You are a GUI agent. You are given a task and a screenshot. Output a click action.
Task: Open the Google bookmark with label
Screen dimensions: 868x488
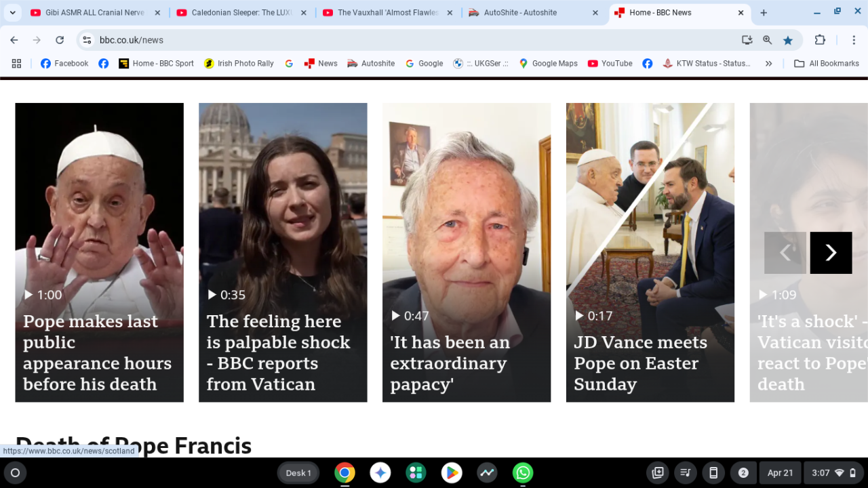coord(424,63)
